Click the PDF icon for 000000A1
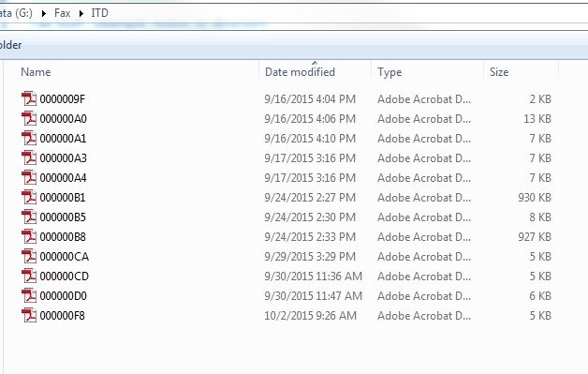 (x=29, y=138)
